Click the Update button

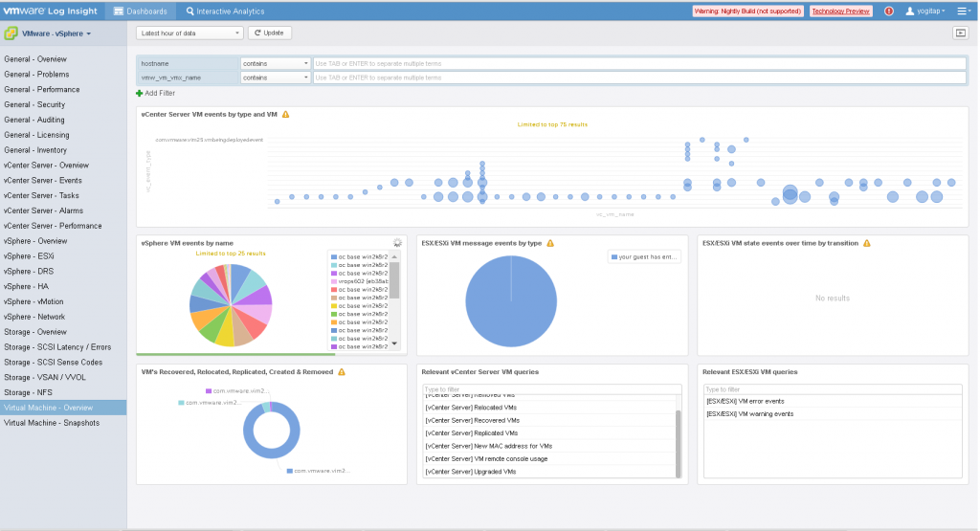point(269,33)
